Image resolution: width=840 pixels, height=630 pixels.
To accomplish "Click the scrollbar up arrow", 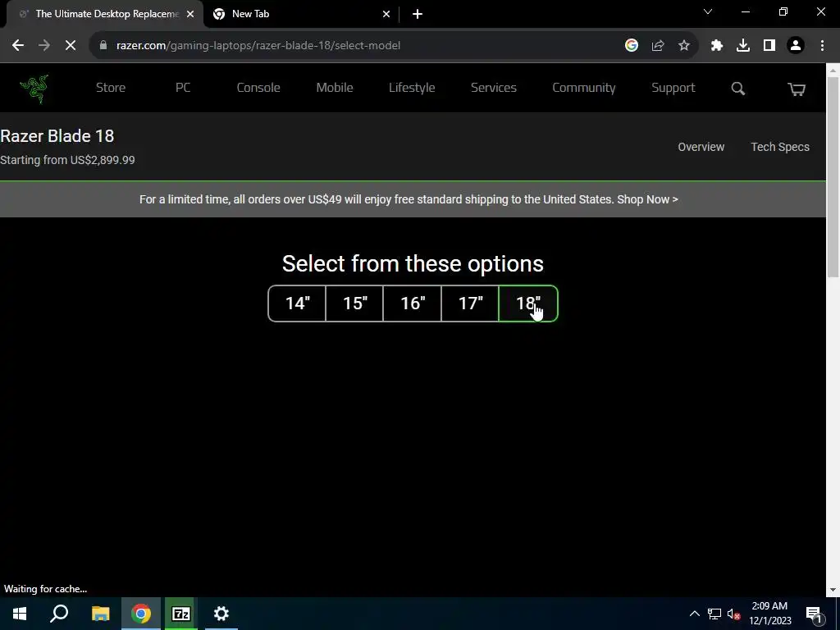I will tap(833, 70).
